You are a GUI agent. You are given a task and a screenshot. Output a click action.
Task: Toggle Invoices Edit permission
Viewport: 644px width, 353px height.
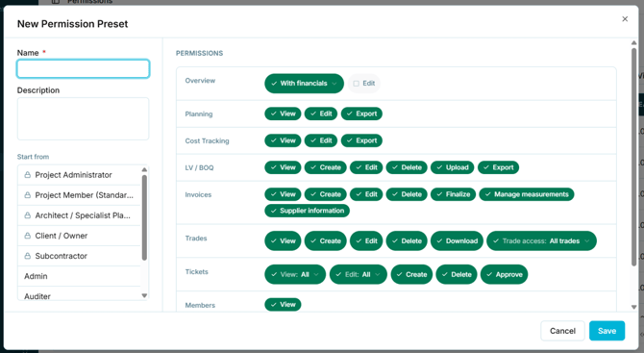[366, 194]
